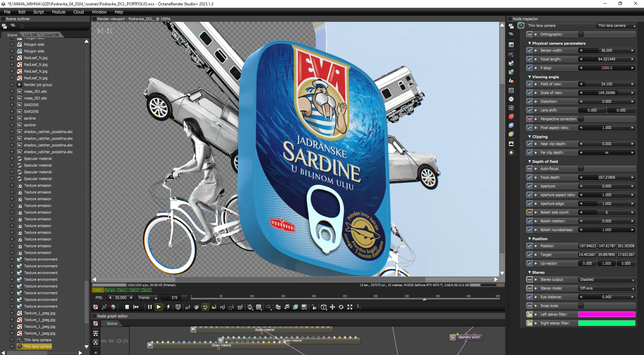Expand the Render job group tree item
Viewport: 644px width, 355px height.
[x=12, y=85]
